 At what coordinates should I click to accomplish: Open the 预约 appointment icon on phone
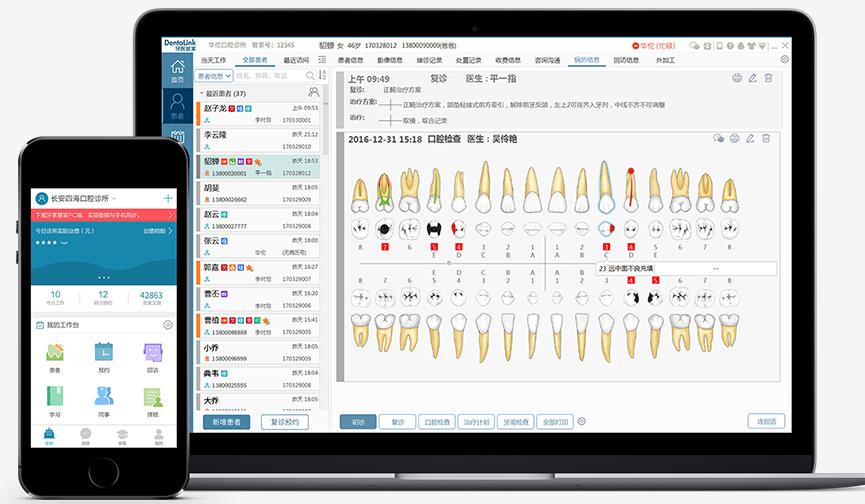pos(103,356)
